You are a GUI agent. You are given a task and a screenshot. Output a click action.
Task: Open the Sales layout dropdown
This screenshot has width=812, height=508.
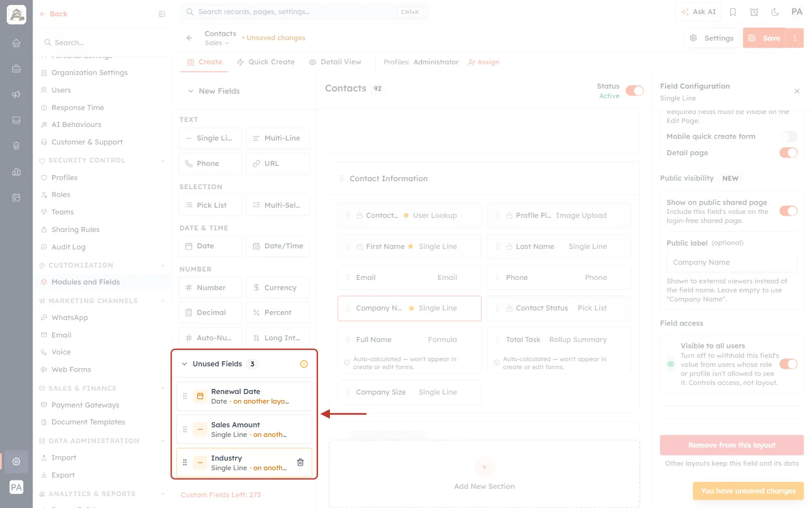point(217,43)
